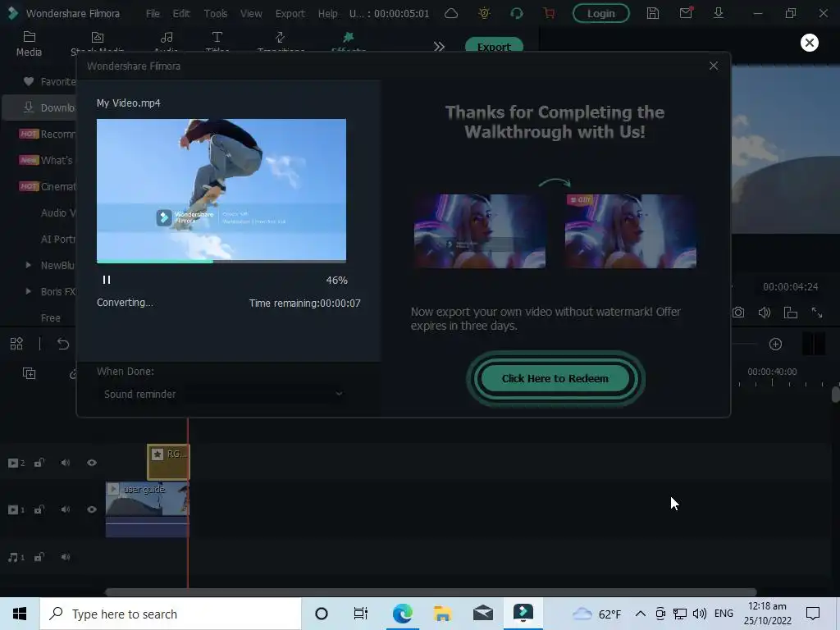Click the save project icon
This screenshot has width=840, height=630.
coord(652,13)
